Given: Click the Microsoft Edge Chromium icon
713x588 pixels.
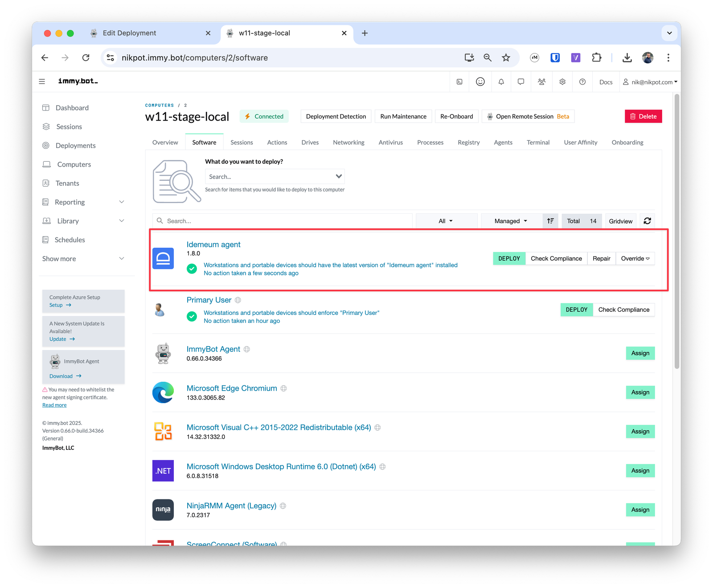Looking at the screenshot, I should pyautogui.click(x=163, y=392).
